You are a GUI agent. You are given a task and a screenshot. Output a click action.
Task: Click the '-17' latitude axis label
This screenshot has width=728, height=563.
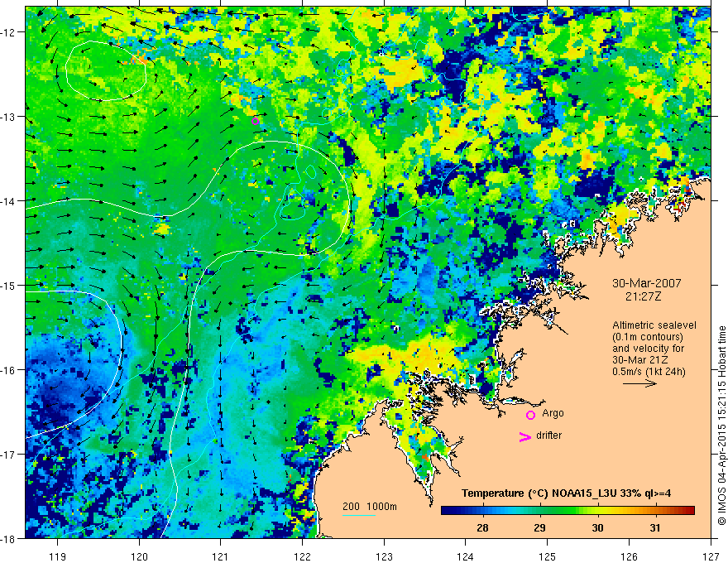(8, 455)
